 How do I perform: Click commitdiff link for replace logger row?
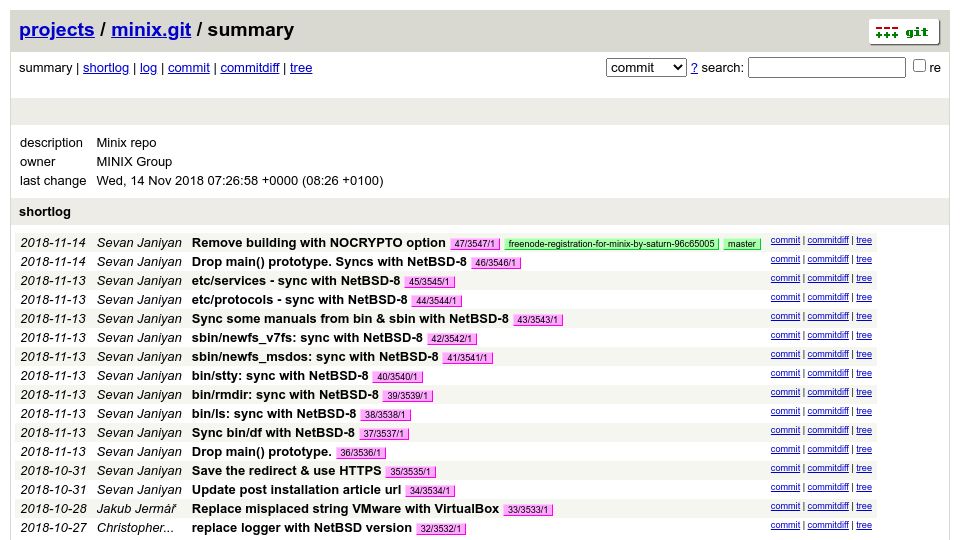[828, 525]
